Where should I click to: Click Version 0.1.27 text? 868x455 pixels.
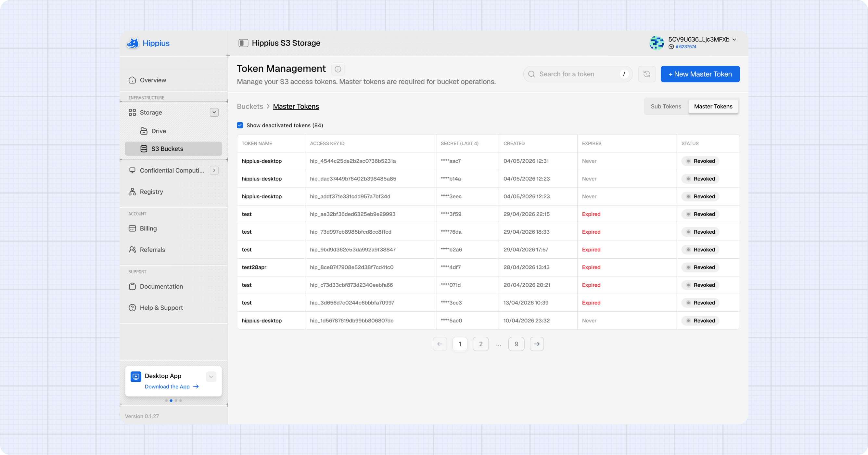(142, 417)
